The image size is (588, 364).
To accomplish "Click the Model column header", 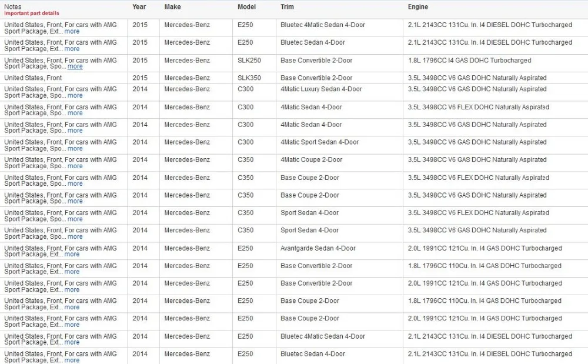I will click(x=247, y=6).
